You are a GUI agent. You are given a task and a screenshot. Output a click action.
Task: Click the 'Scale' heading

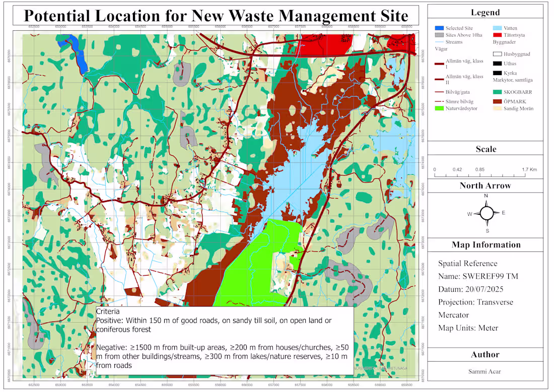[486, 149]
